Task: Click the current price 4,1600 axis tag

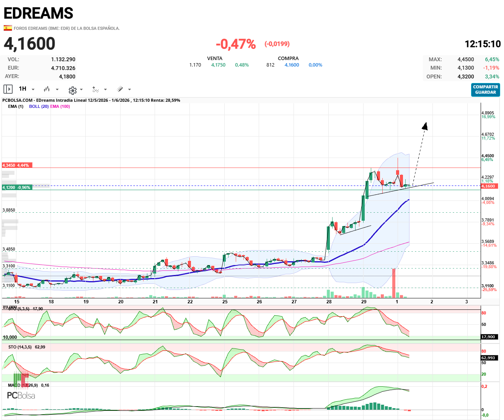Action: (x=489, y=186)
